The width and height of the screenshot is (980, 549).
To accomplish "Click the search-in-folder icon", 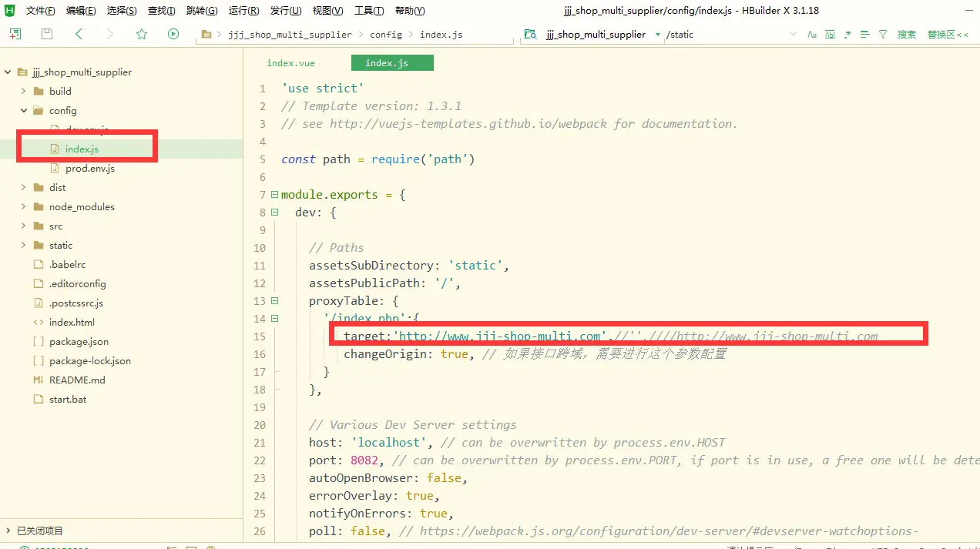I will (530, 35).
